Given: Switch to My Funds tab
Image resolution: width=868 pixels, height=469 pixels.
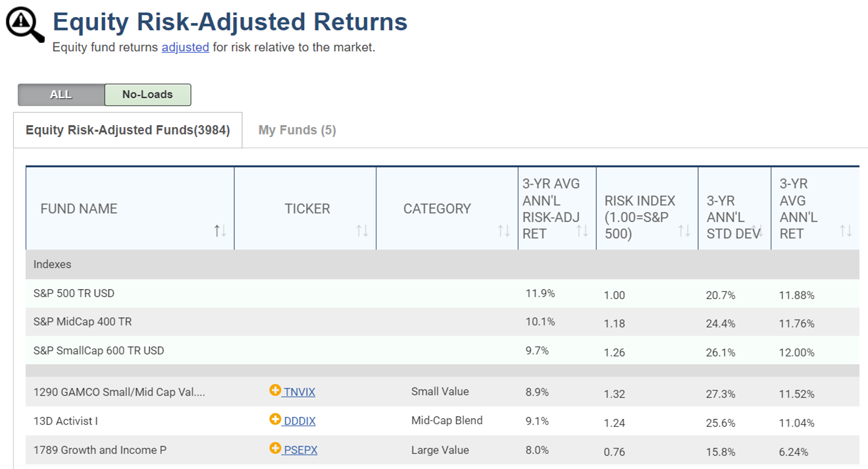Looking at the screenshot, I should [297, 130].
